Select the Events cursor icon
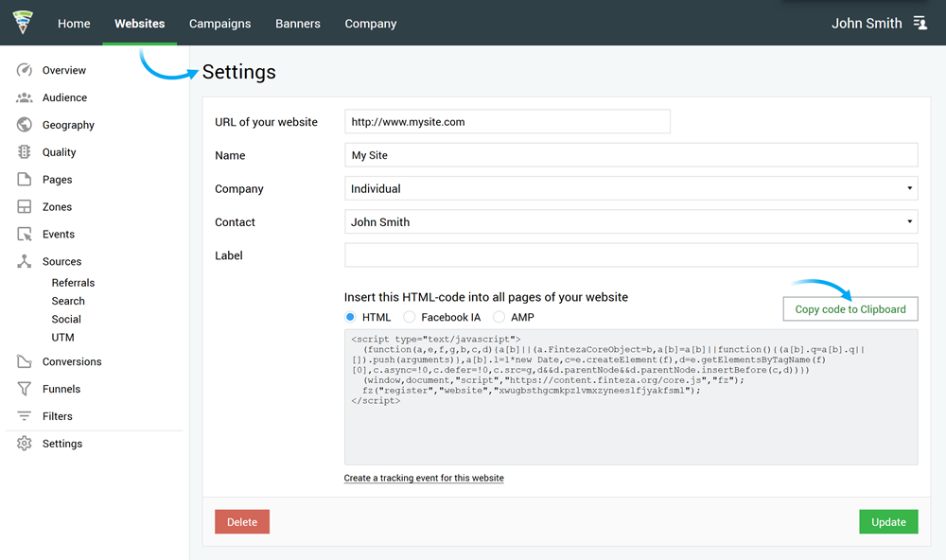Screen dimensions: 946x560 [25, 234]
